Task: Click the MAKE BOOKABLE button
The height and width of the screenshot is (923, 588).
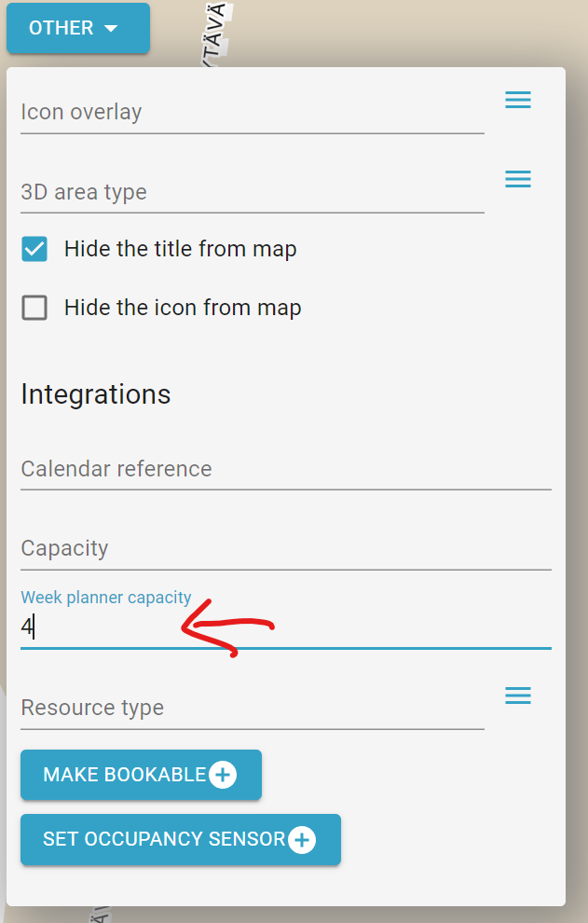Action: click(142, 775)
